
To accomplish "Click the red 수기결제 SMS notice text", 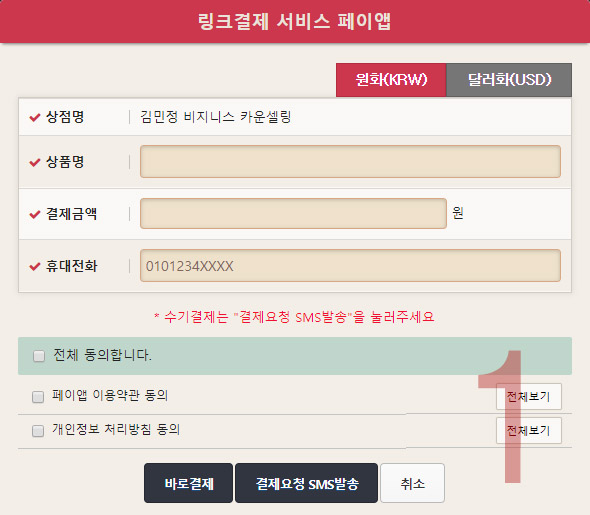I will point(294,317).
